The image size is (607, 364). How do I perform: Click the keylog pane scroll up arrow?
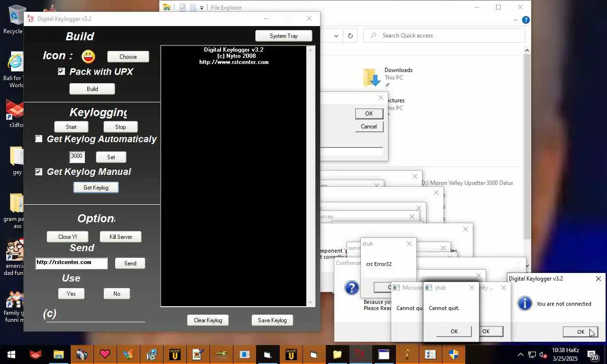(311, 50)
